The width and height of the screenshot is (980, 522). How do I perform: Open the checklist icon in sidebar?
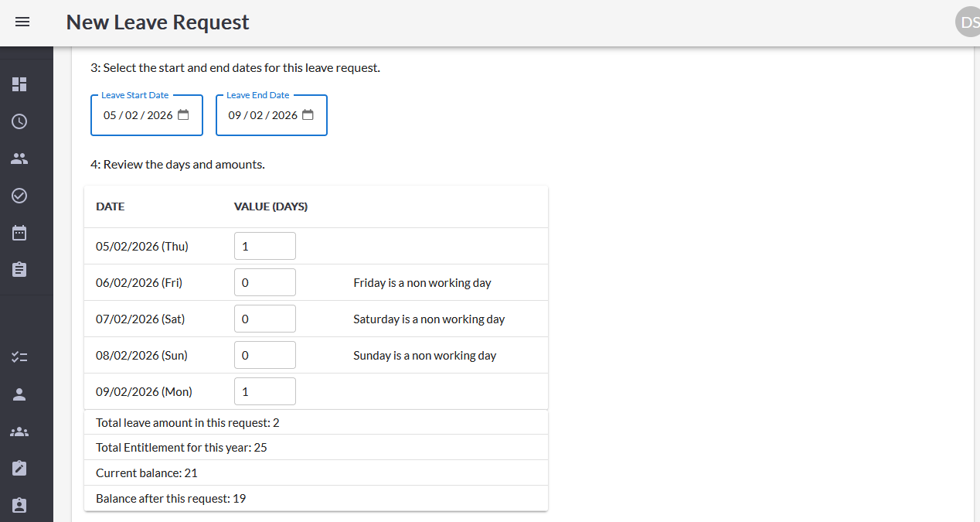pyautogui.click(x=19, y=357)
